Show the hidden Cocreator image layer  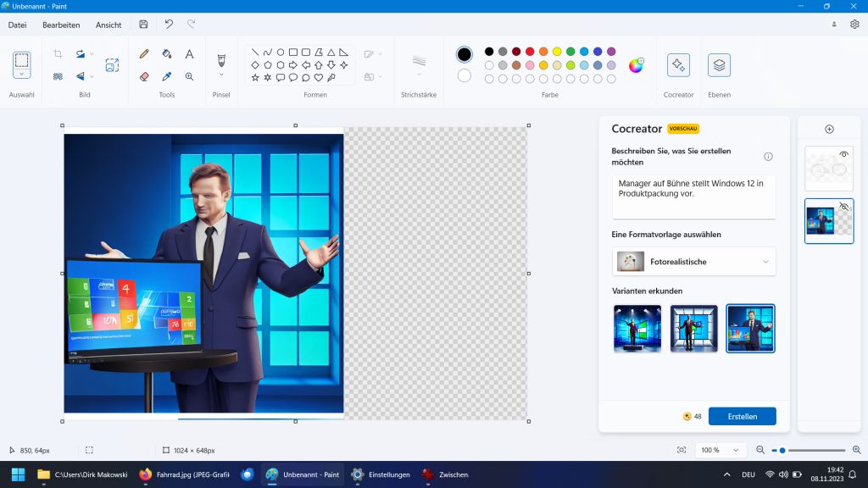pyautogui.click(x=843, y=207)
